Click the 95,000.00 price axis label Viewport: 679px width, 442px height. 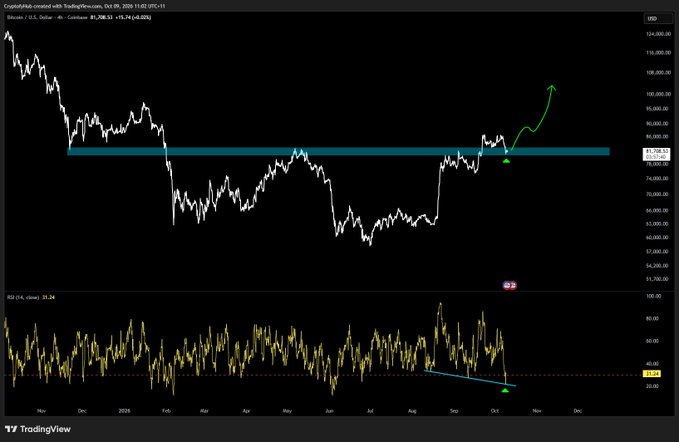tap(658, 109)
